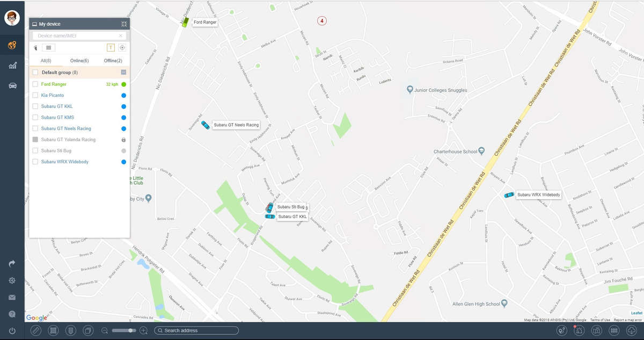Click the power logout icon
The width and height of the screenshot is (644, 340).
pos(12,331)
